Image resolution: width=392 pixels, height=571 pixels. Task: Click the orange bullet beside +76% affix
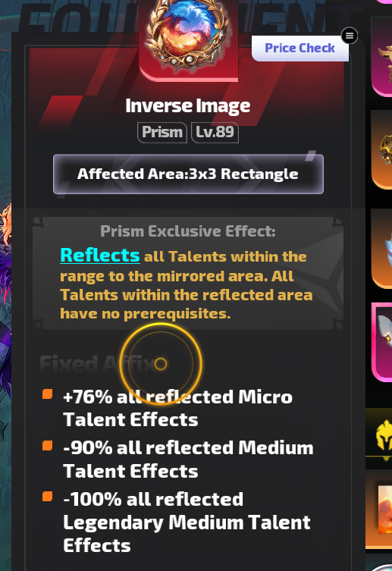click(x=47, y=394)
